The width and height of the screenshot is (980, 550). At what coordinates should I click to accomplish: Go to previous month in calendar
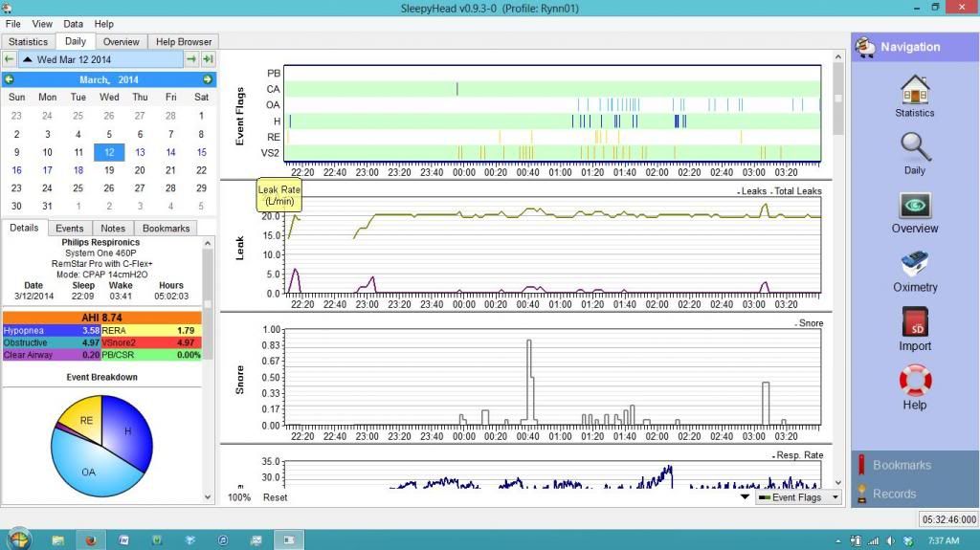click(9, 79)
